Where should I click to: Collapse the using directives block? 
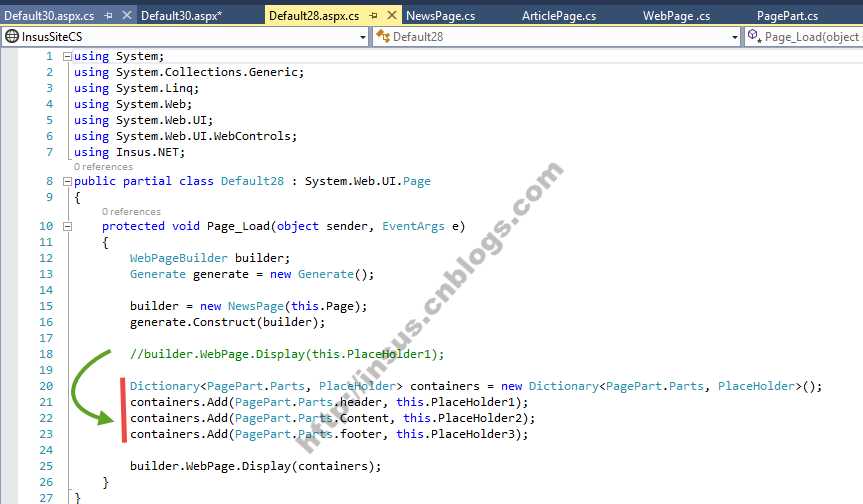[x=67, y=56]
